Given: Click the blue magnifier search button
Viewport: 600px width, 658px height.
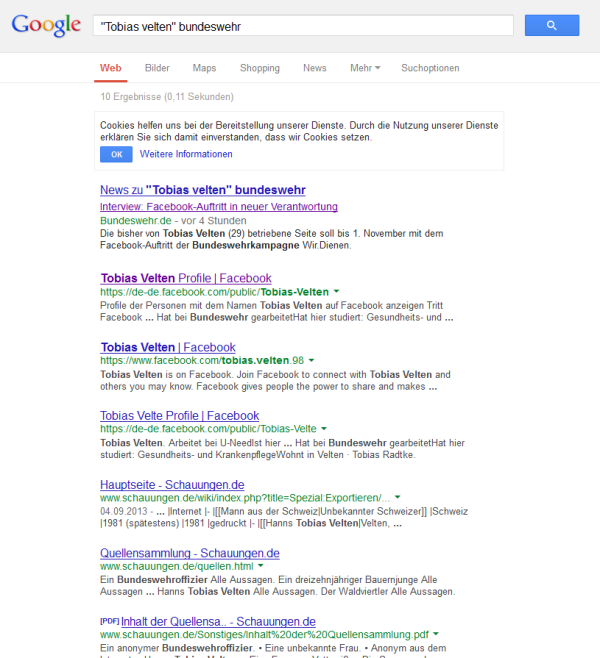Looking at the screenshot, I should pos(552,25).
